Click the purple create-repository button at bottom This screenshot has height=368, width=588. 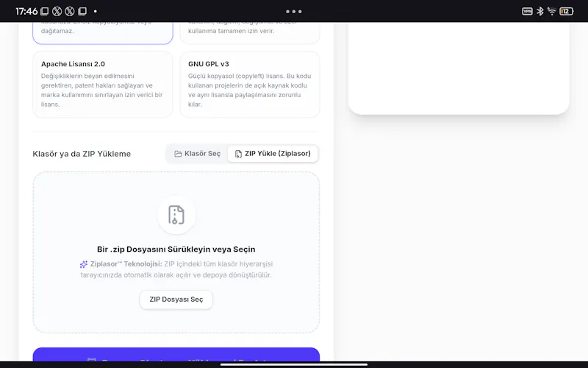click(176, 355)
